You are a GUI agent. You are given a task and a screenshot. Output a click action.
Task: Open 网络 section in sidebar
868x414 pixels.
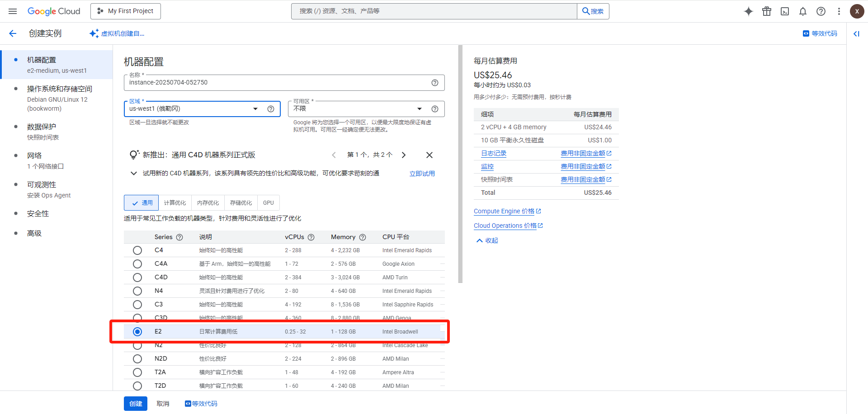coord(57,161)
